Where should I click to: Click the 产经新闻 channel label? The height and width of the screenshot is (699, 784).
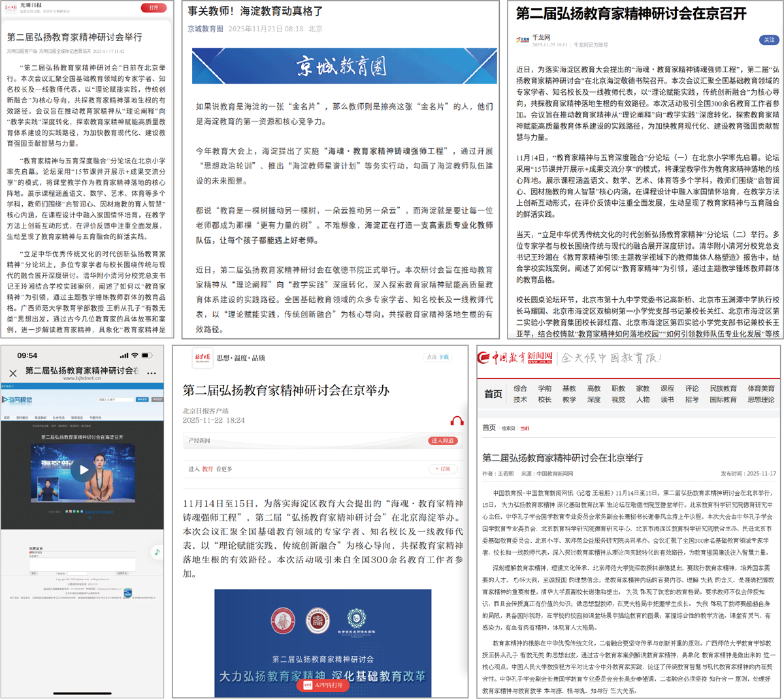pyautogui.click(x=199, y=441)
